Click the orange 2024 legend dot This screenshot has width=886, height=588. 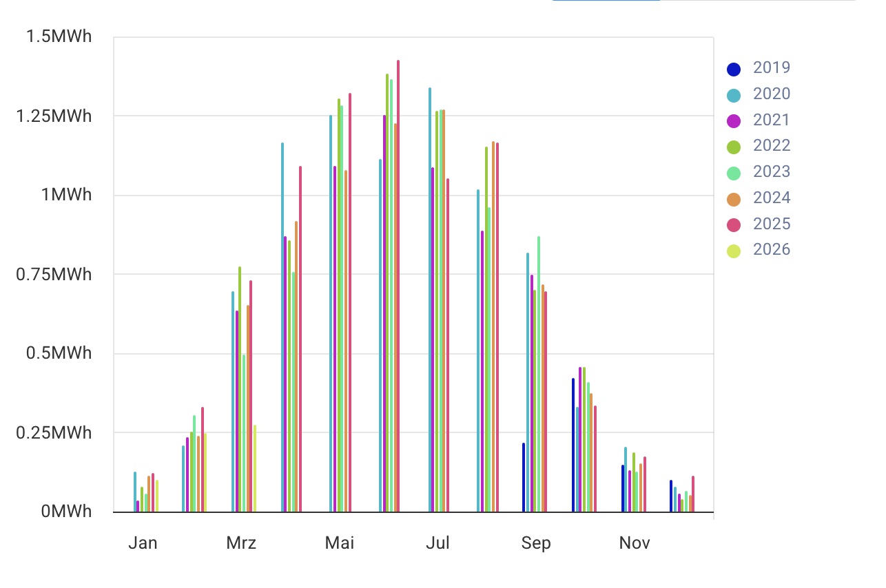point(734,199)
